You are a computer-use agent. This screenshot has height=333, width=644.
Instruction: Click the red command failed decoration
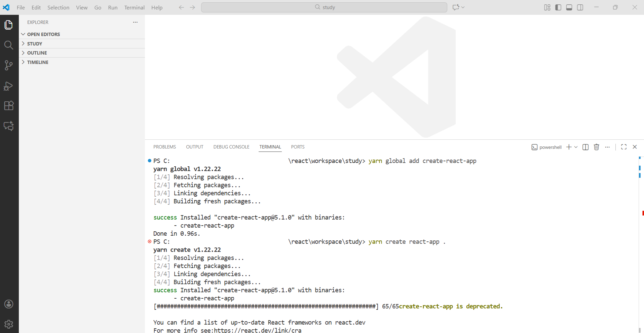click(150, 241)
